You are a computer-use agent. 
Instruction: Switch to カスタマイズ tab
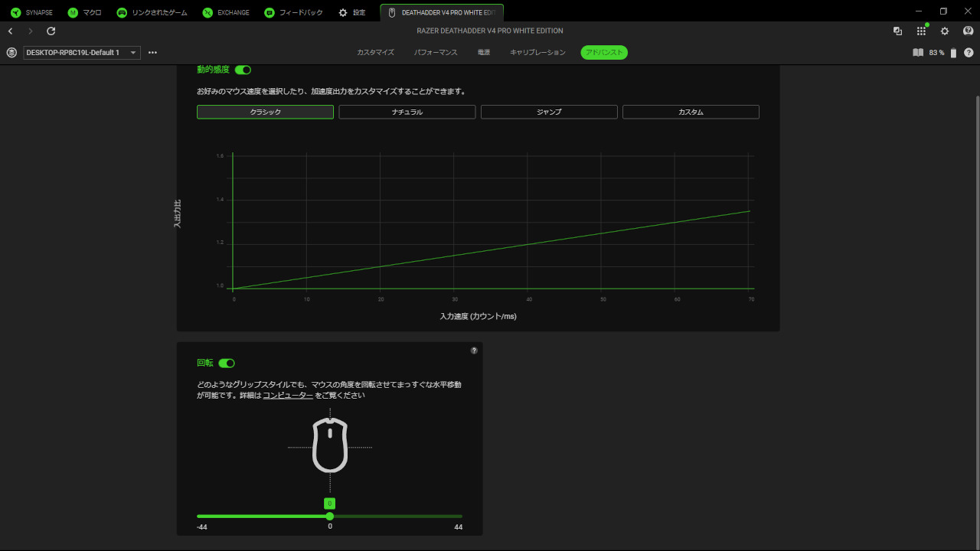pos(375,53)
